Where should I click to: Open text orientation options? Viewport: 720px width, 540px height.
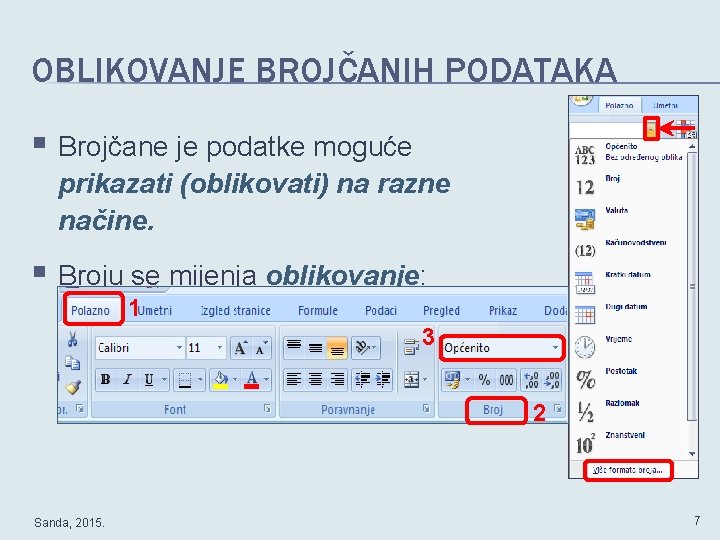[x=366, y=348]
